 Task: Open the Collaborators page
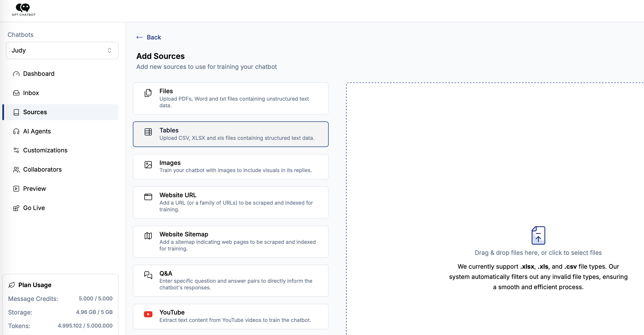[x=42, y=170]
